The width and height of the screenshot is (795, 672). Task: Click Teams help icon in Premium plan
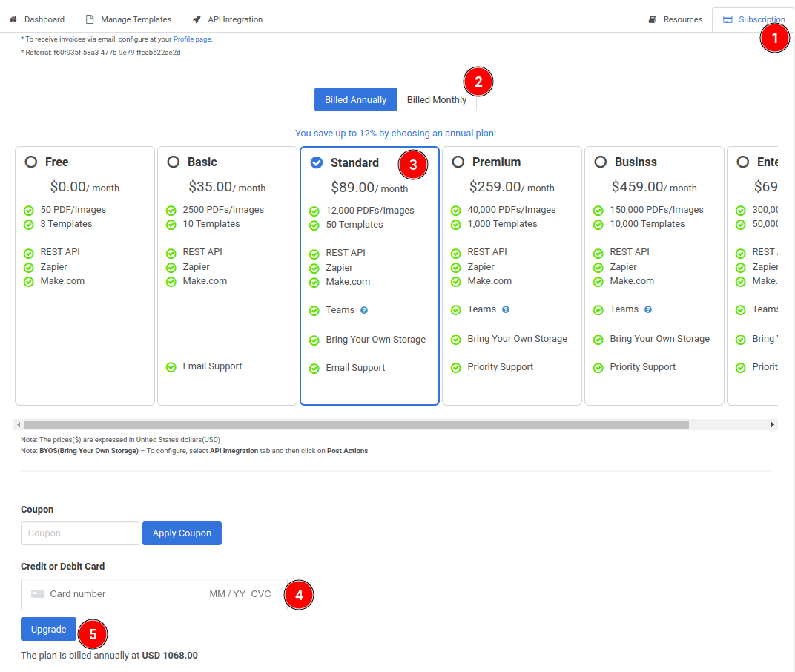(x=506, y=309)
